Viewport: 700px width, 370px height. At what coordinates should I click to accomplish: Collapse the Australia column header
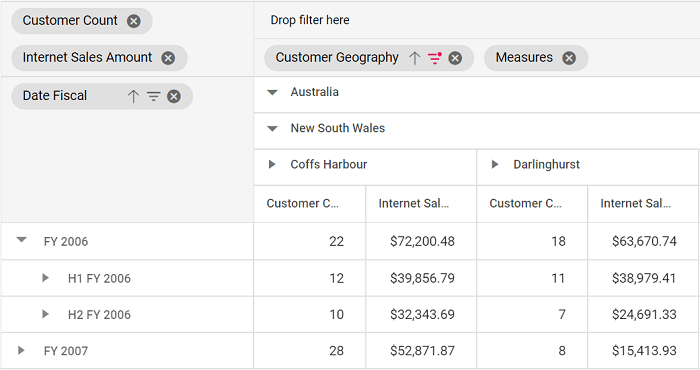click(272, 92)
